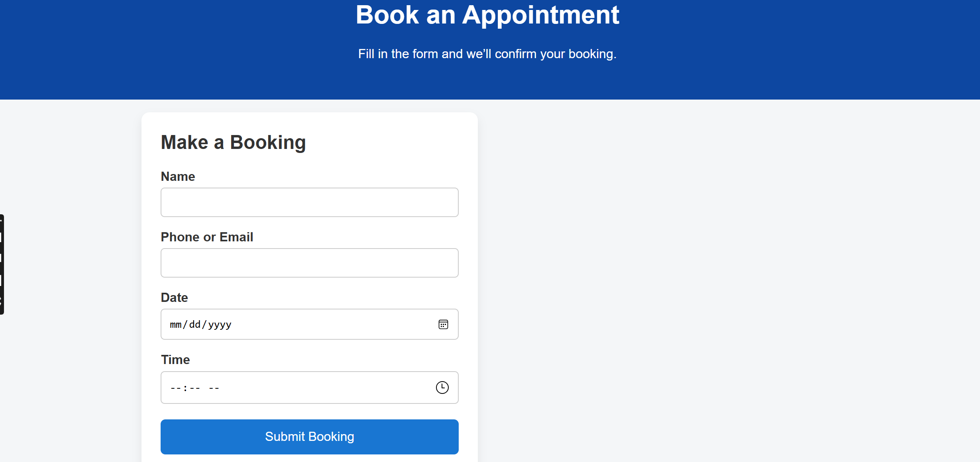Focus the Phone or Email input box
Image resolution: width=980 pixels, height=462 pixels.
[309, 263]
